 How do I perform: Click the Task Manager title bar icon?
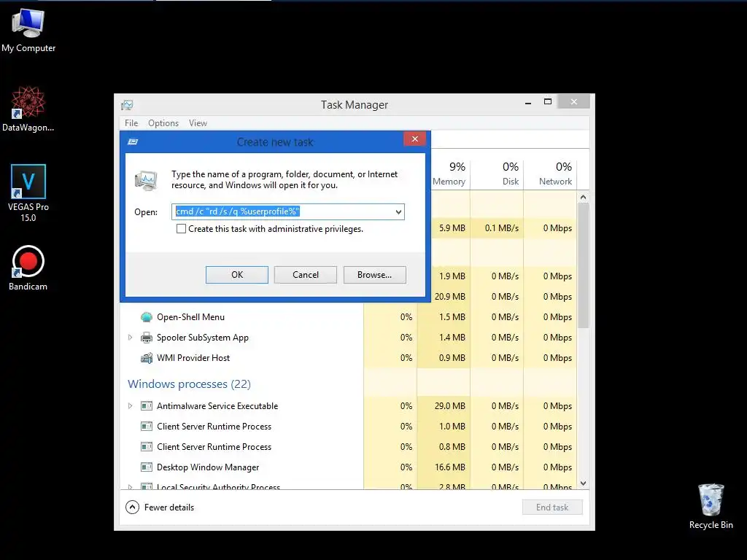point(127,105)
